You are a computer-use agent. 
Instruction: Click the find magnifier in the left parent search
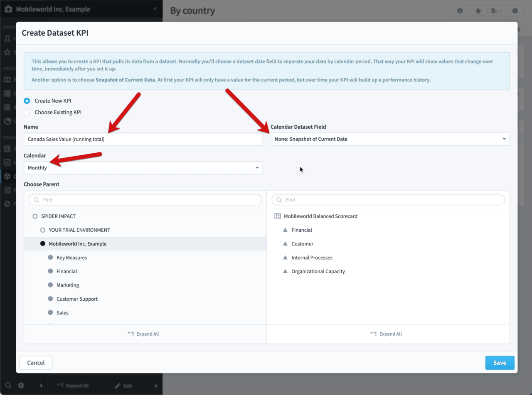(x=36, y=199)
